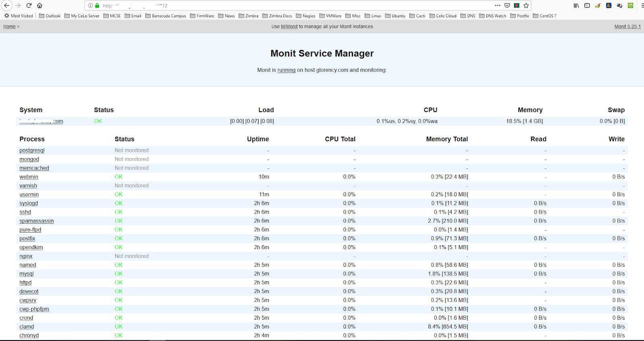View the webmin service details

coord(29,177)
